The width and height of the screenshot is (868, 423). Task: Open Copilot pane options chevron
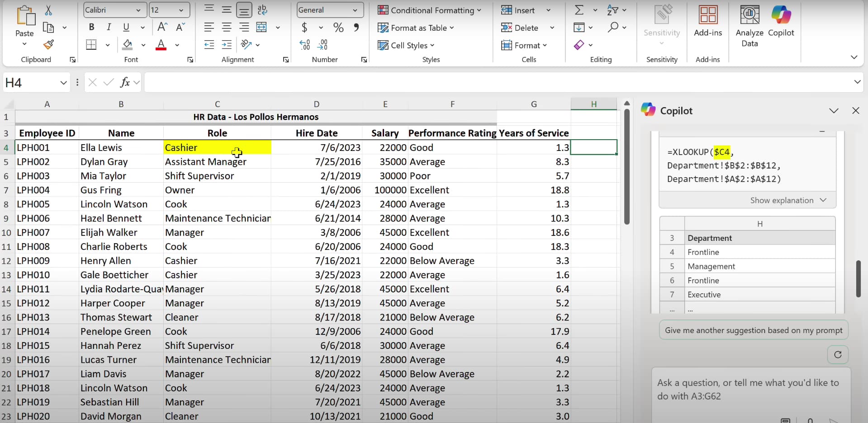pos(834,111)
